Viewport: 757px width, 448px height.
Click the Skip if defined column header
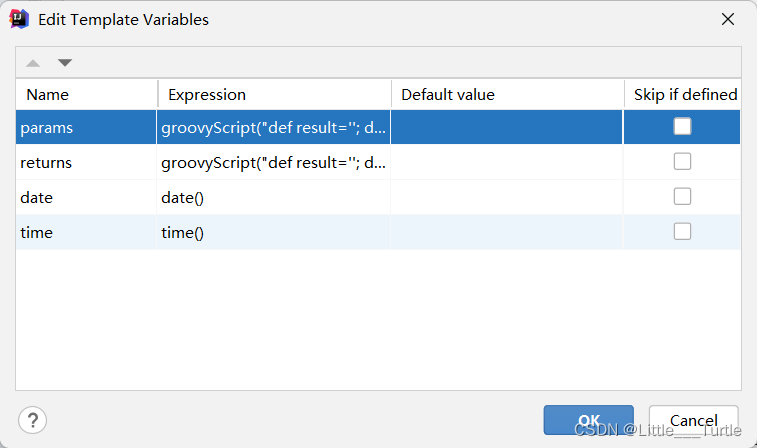[x=683, y=94]
